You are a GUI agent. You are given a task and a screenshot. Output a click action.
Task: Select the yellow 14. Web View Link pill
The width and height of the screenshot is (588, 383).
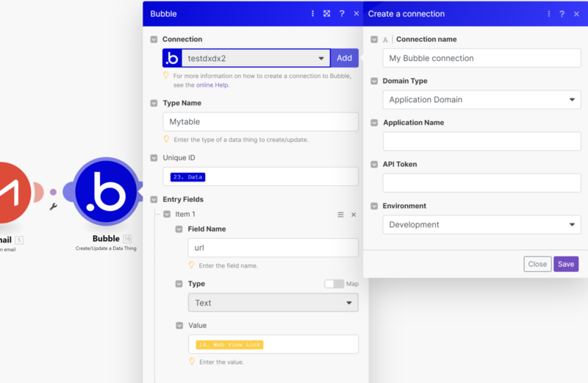click(x=229, y=345)
